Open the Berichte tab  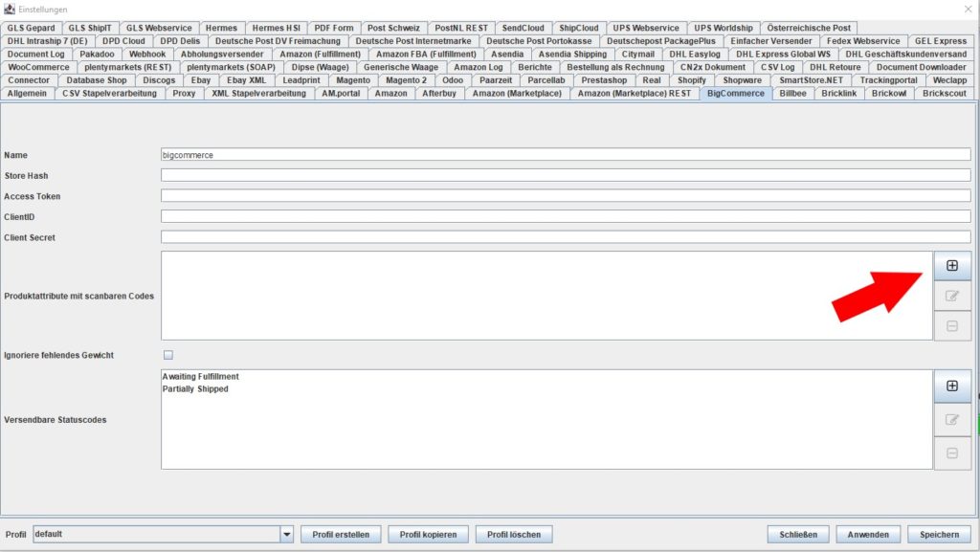535,67
